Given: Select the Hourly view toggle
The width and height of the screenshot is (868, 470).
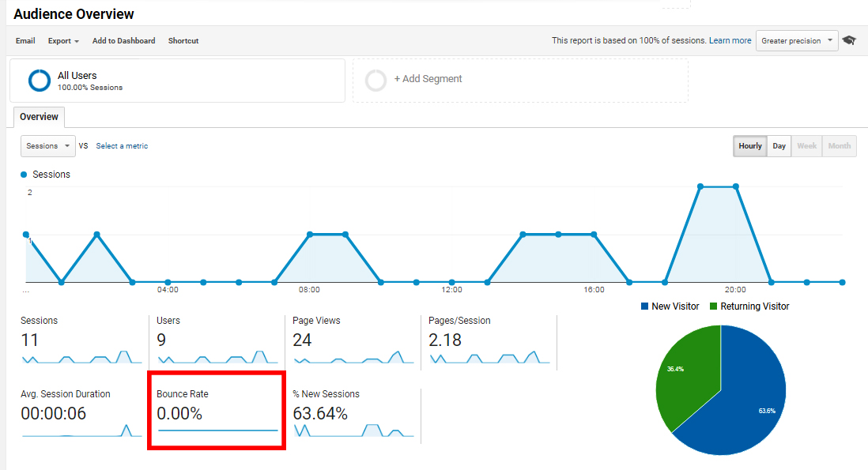Looking at the screenshot, I should (x=750, y=146).
